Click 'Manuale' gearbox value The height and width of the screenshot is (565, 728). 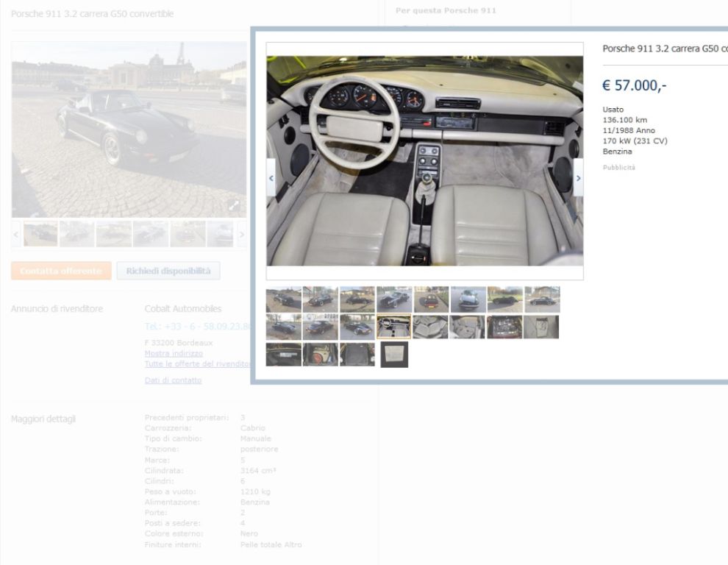[255, 438]
